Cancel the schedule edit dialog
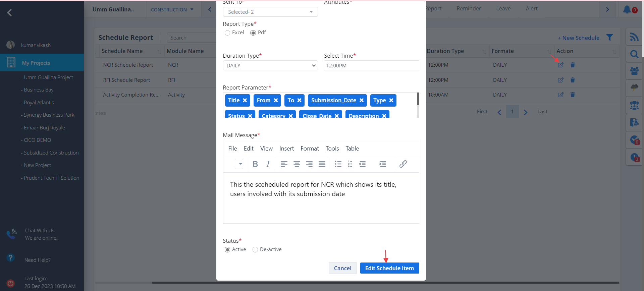 pyautogui.click(x=342, y=268)
